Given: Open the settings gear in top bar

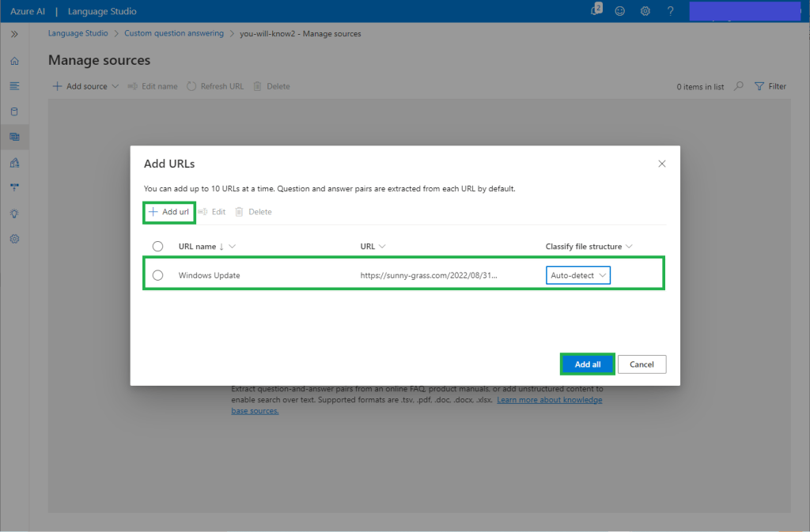Looking at the screenshot, I should (x=645, y=11).
